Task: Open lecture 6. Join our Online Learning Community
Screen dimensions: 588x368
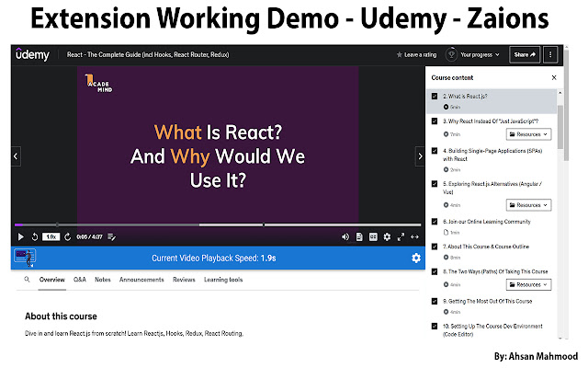Action: pos(487,222)
